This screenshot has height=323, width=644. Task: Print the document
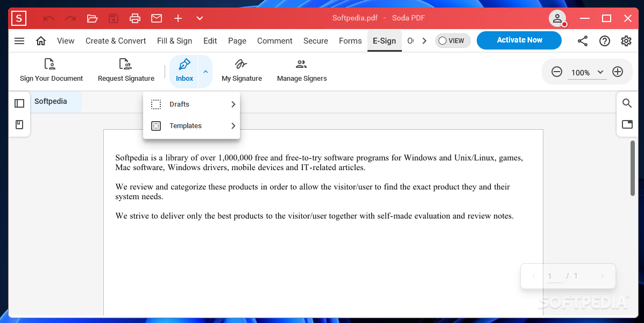(x=135, y=18)
